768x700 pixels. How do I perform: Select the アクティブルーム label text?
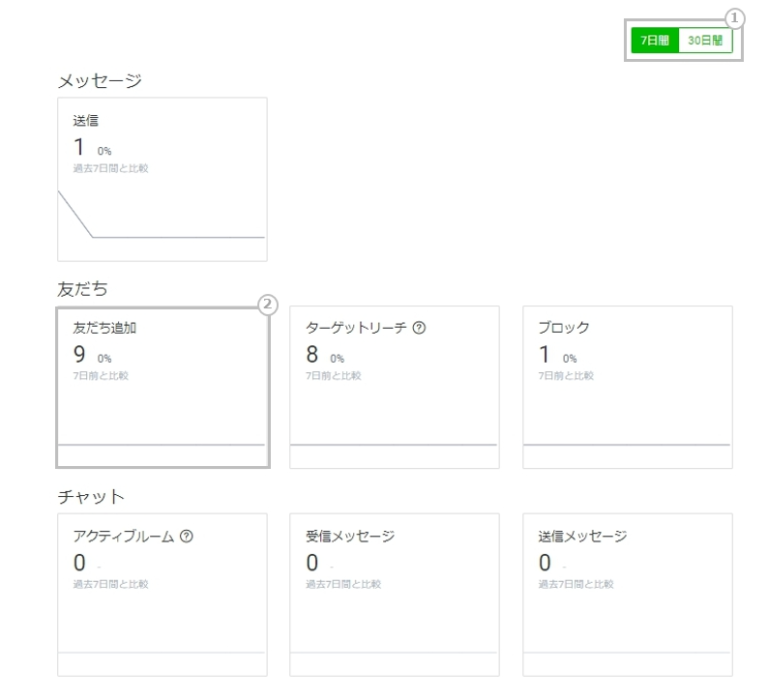pyautogui.click(x=124, y=536)
